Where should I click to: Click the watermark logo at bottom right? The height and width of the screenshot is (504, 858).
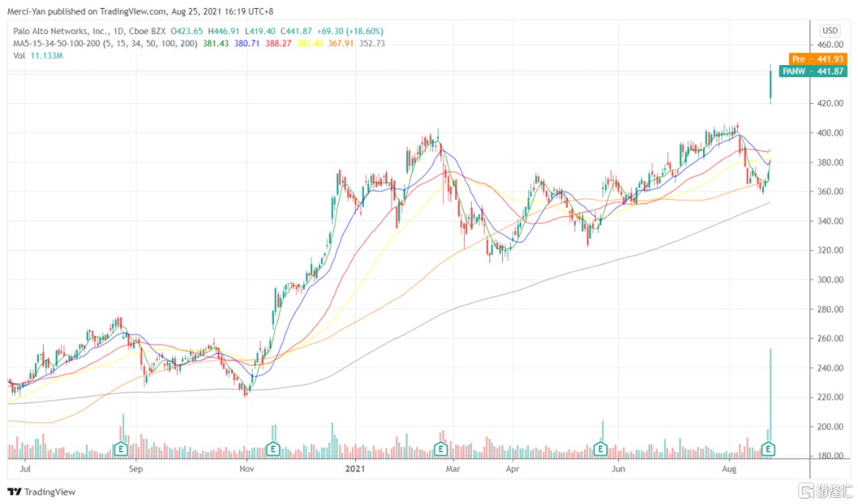[825, 490]
